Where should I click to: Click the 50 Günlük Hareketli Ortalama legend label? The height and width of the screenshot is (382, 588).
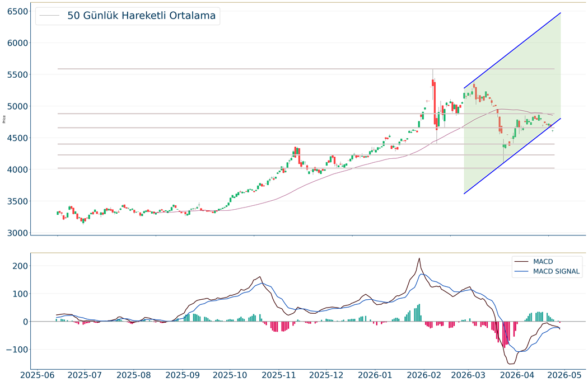coord(141,16)
